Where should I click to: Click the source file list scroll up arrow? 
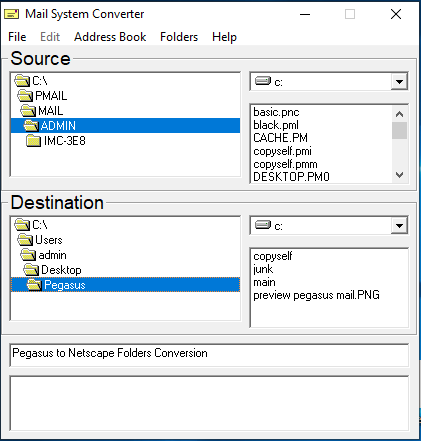pyautogui.click(x=399, y=114)
